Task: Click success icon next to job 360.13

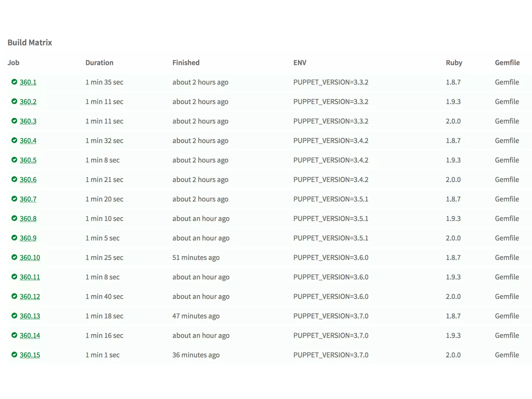Action: pos(14,316)
